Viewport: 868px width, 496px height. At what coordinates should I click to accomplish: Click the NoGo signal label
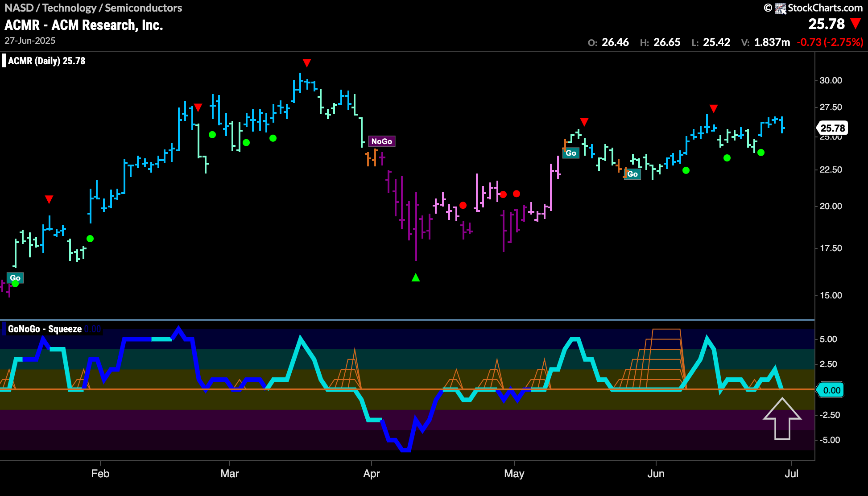point(382,141)
